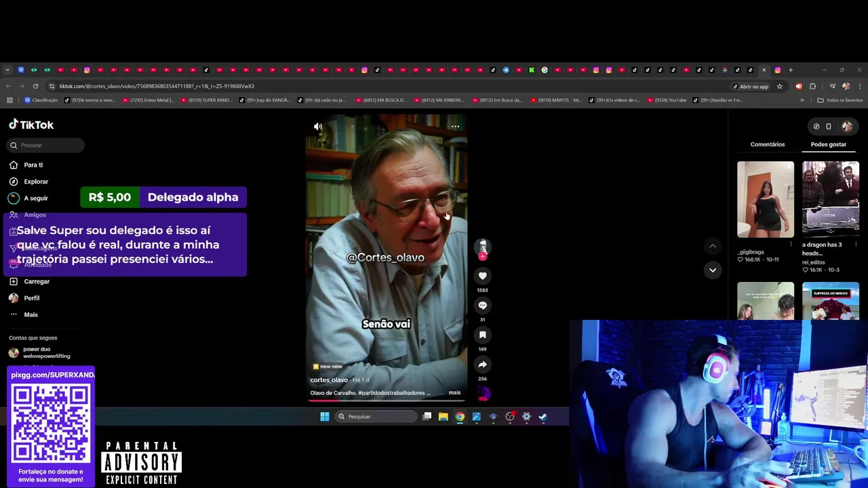Image resolution: width=868 pixels, height=488 pixels.
Task: Click the Procurar search field
Action: (x=46, y=145)
